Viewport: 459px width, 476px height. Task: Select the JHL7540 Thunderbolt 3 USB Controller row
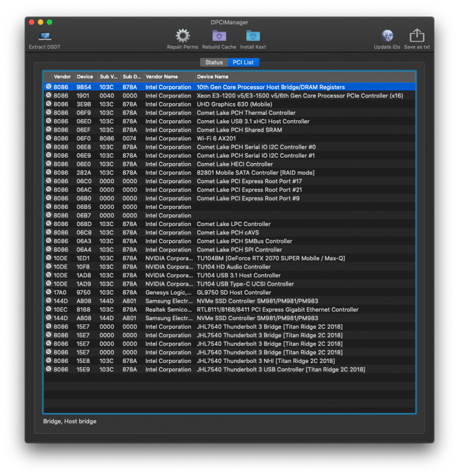[281, 369]
